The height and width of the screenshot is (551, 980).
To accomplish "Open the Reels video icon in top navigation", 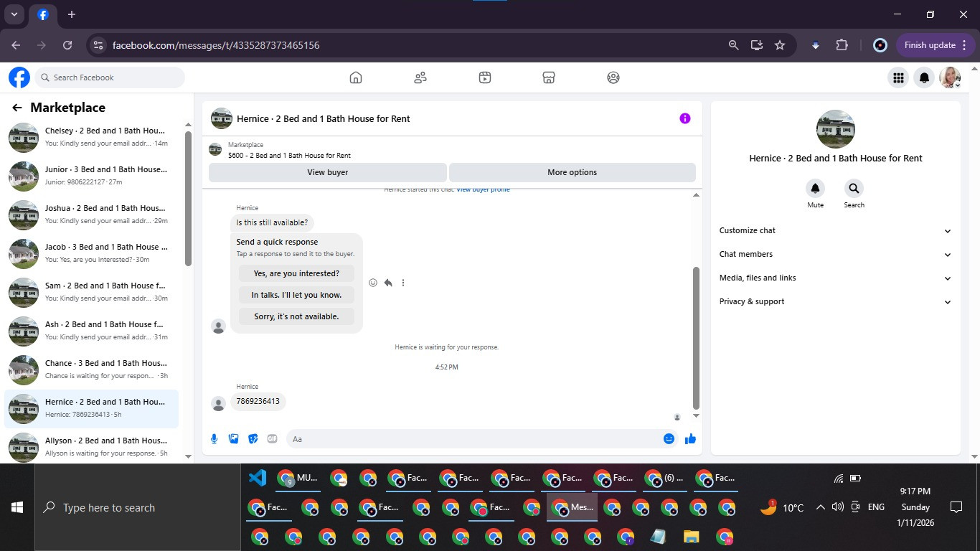I will pos(485,77).
